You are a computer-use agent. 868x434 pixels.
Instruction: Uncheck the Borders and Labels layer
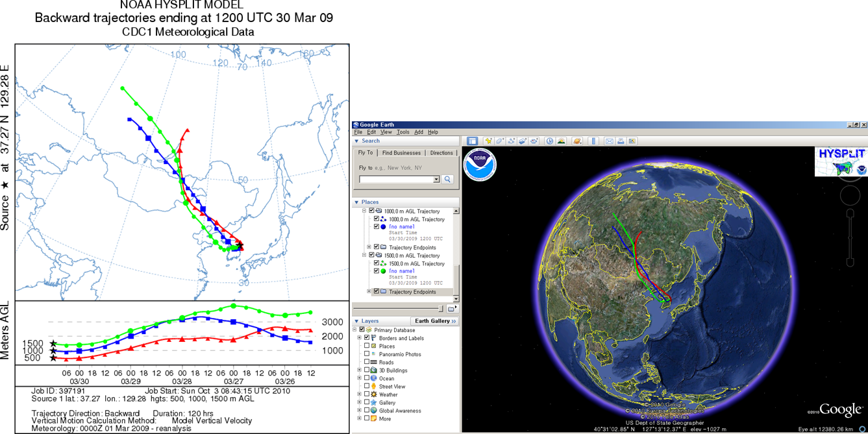pos(367,338)
